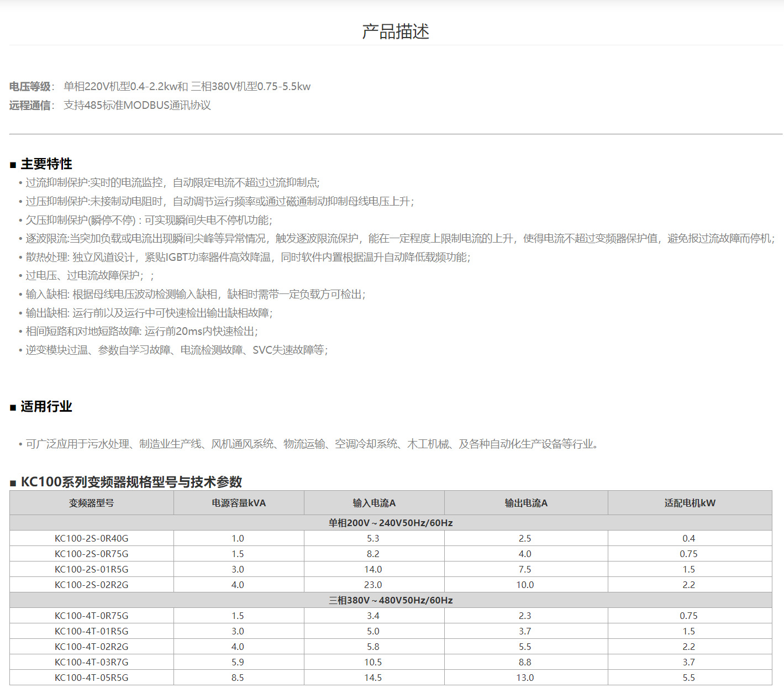Click the 单相200V～240V50Hz/60Hz group row
784x698 pixels.
tap(391, 523)
